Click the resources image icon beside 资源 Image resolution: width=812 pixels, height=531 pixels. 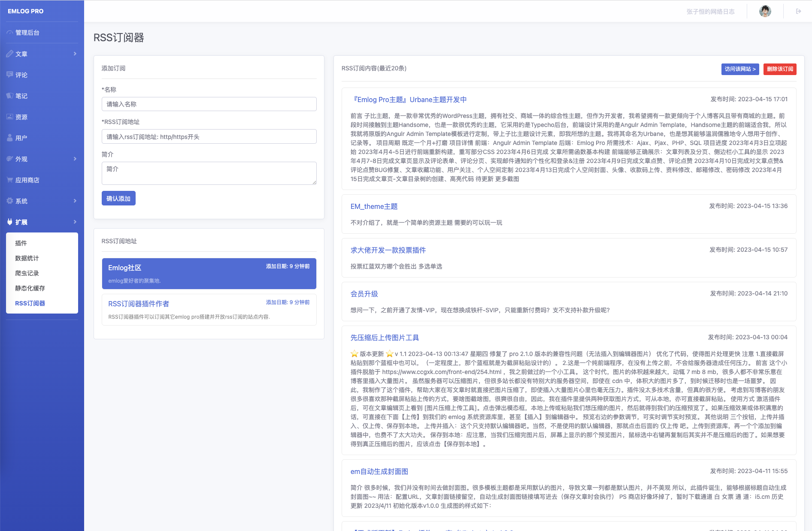pyautogui.click(x=9, y=117)
